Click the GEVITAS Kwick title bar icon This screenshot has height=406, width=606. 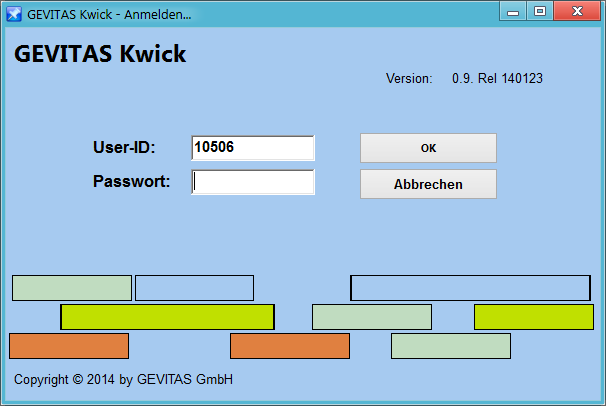(x=14, y=14)
